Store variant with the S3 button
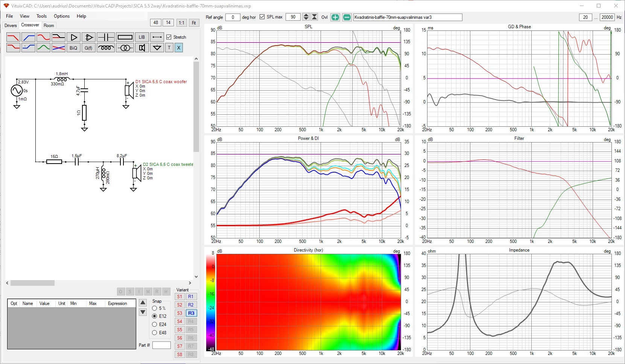625x364 pixels. pyautogui.click(x=179, y=313)
